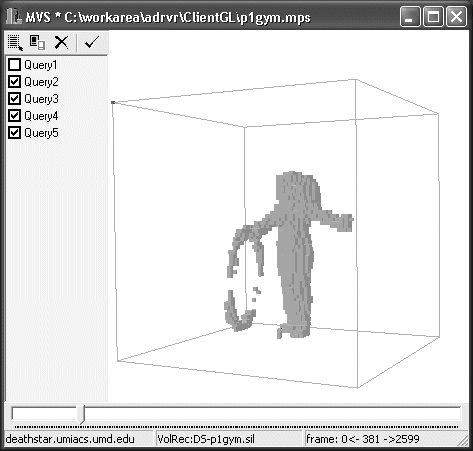Enable the Query1 checkbox
Image resolution: width=473 pixels, height=451 pixels.
pyautogui.click(x=14, y=65)
